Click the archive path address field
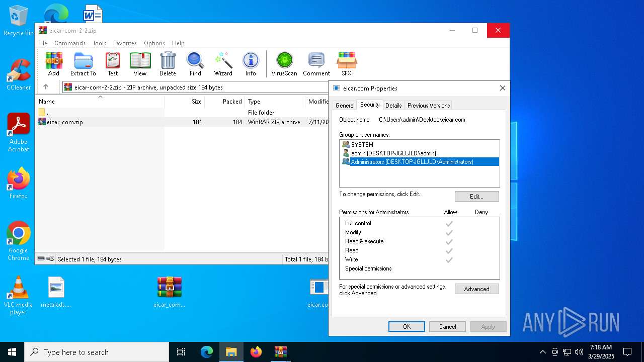 coord(195,87)
